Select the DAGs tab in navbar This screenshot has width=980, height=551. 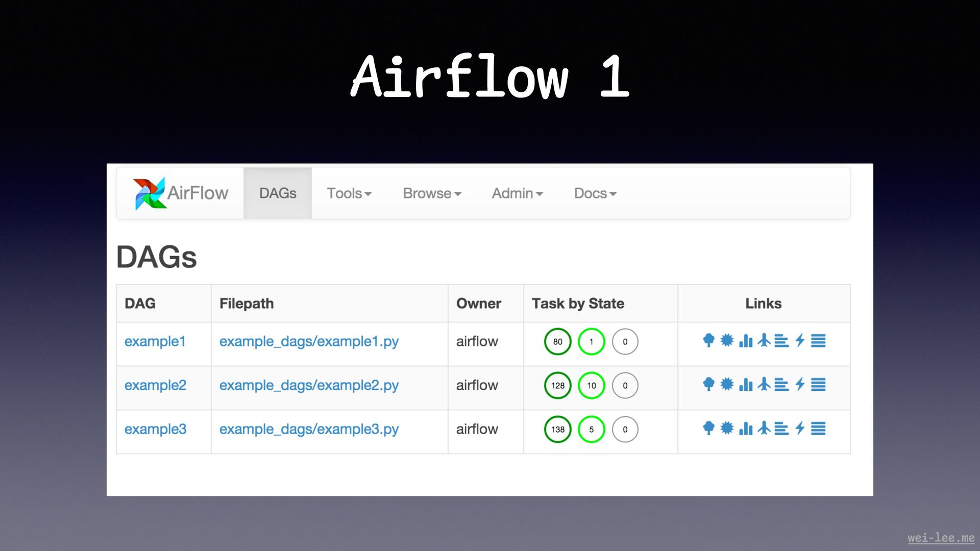point(278,193)
